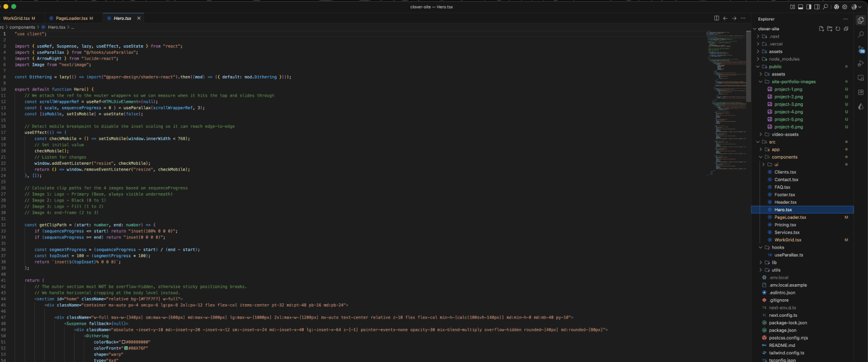The height and width of the screenshot is (362, 868).
Task: Open settings gear in title bar
Action: point(845,7)
